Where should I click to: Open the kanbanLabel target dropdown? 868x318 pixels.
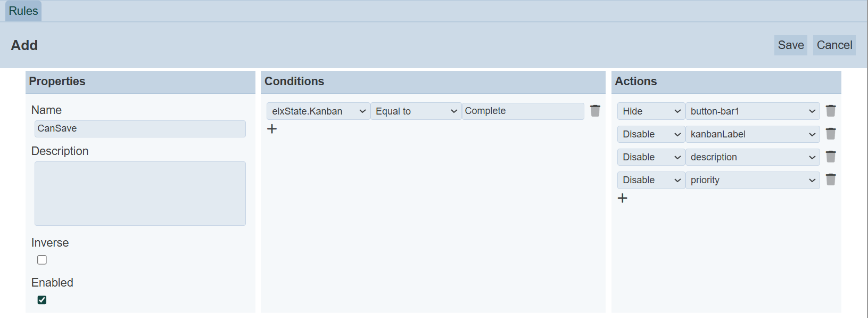(752, 134)
